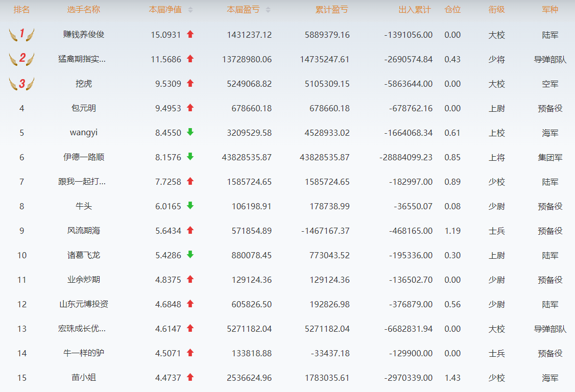
Task: Click profit value 13728980.06
Action: tap(247, 59)
